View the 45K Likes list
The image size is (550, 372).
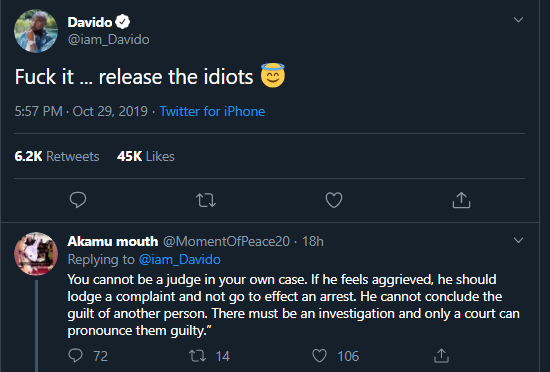146,156
